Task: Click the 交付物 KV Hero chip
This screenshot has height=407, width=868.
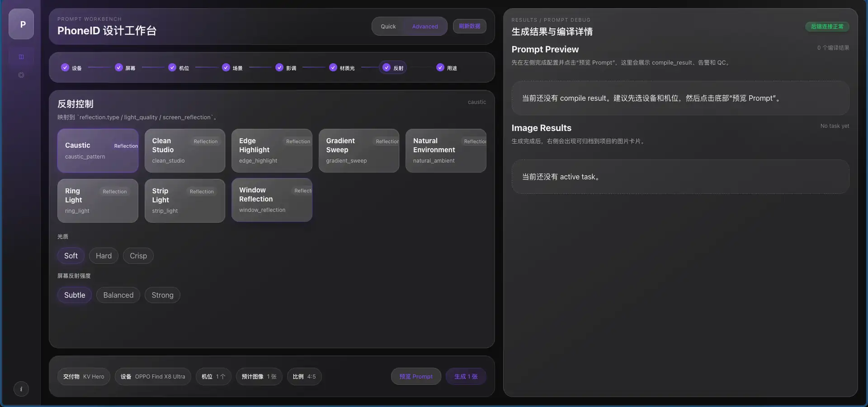Action: tap(84, 376)
